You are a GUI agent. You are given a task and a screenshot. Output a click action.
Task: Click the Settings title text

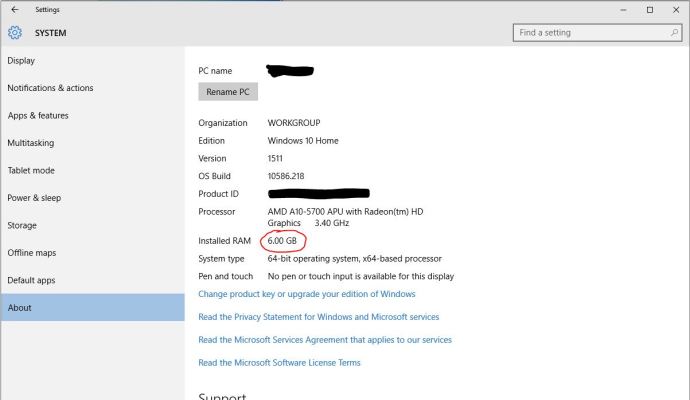tap(48, 10)
